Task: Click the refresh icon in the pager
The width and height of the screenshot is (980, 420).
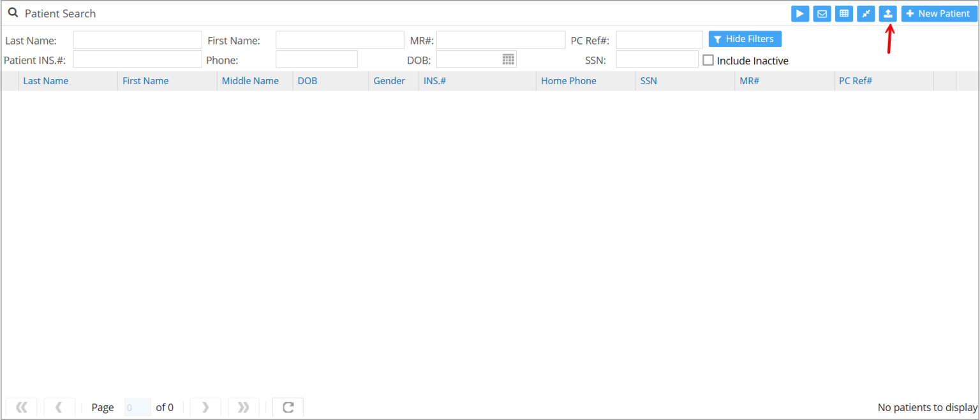Action: [x=288, y=407]
